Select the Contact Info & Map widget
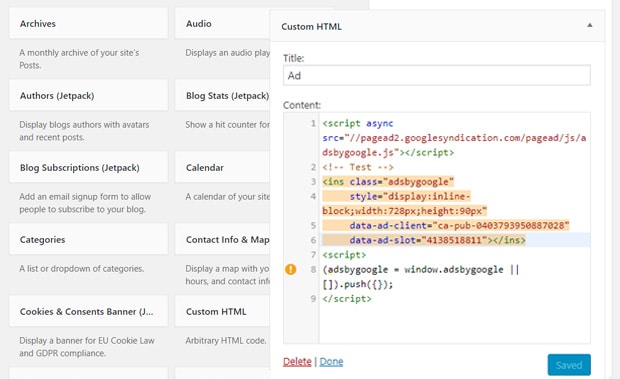Viewport: 620px width, 379px height. click(x=223, y=239)
